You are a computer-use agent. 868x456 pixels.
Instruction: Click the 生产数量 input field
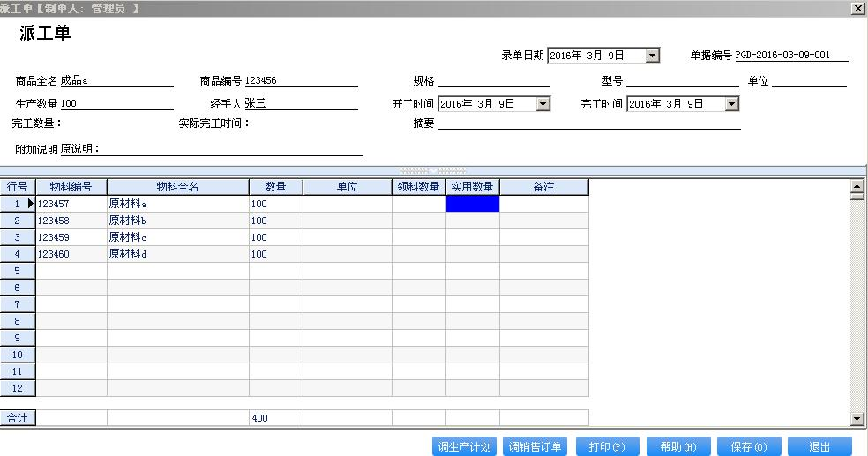pos(116,104)
